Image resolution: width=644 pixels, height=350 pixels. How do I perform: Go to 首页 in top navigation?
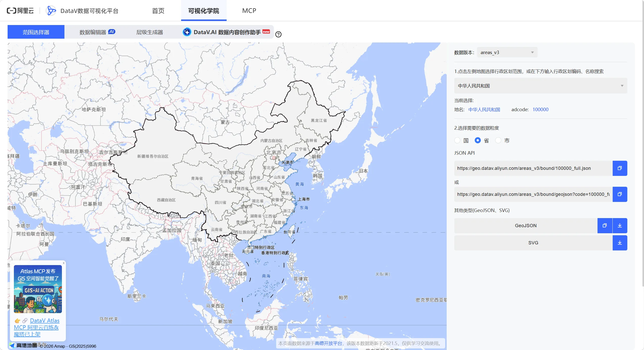(158, 11)
